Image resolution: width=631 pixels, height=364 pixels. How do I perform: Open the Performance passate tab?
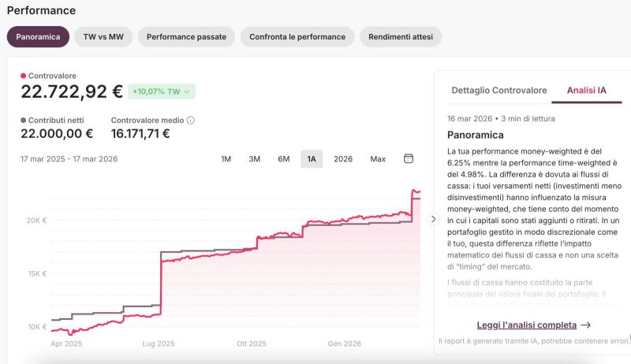[186, 37]
